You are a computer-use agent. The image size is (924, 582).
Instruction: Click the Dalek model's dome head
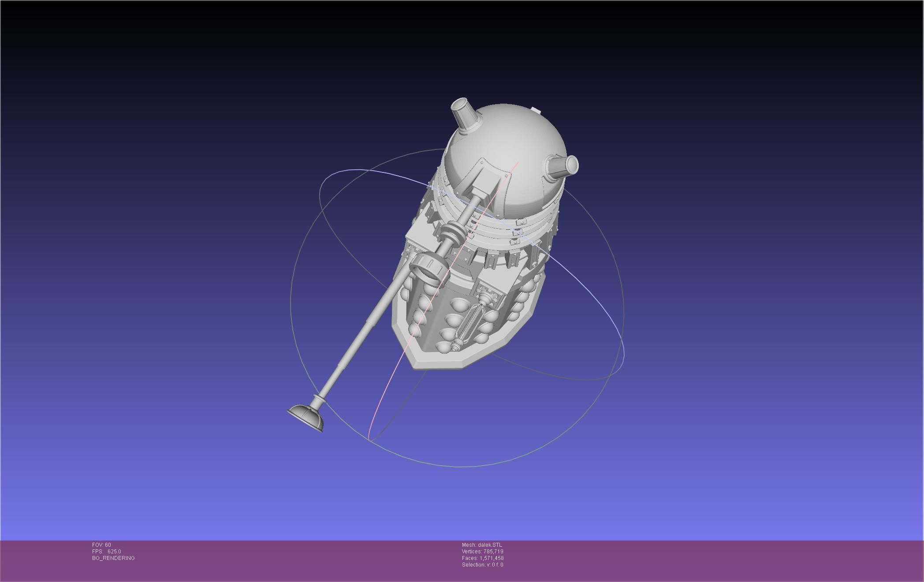tap(505, 161)
